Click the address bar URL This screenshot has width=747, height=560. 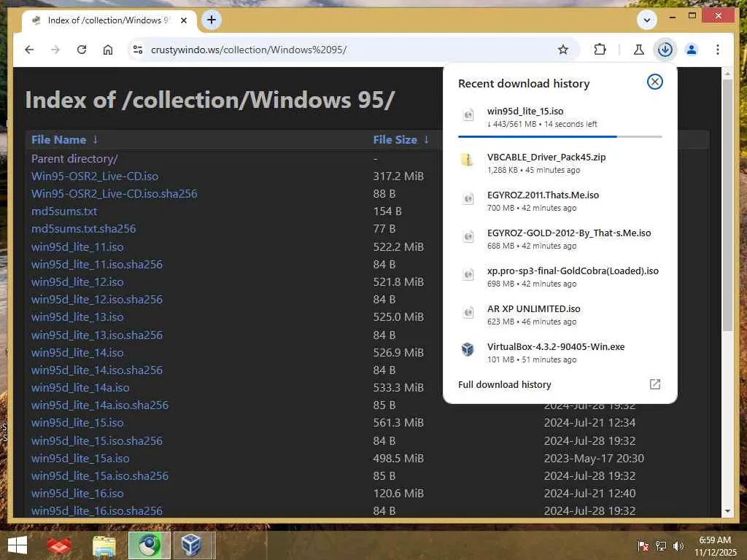pos(249,50)
